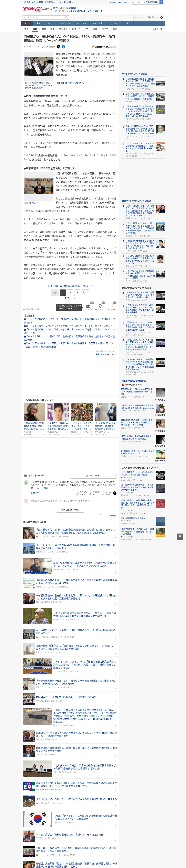Click the ヘルプ link in top bar
The width and height of the screenshot is (186, 868).
point(127,2)
